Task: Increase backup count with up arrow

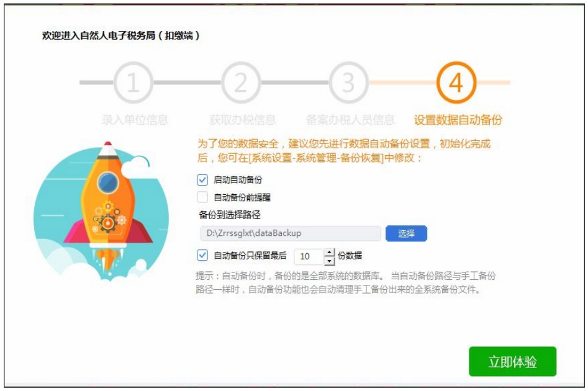Action: click(x=329, y=252)
